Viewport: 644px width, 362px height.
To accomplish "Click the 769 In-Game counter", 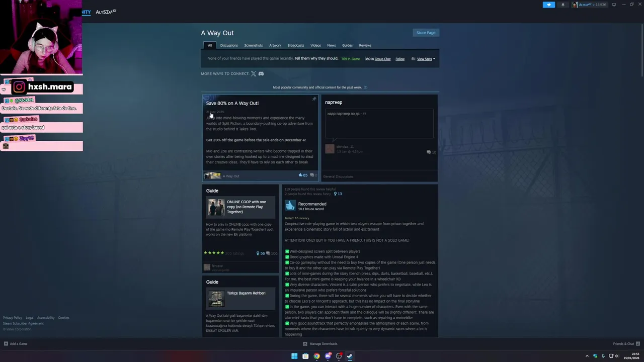I will (351, 59).
